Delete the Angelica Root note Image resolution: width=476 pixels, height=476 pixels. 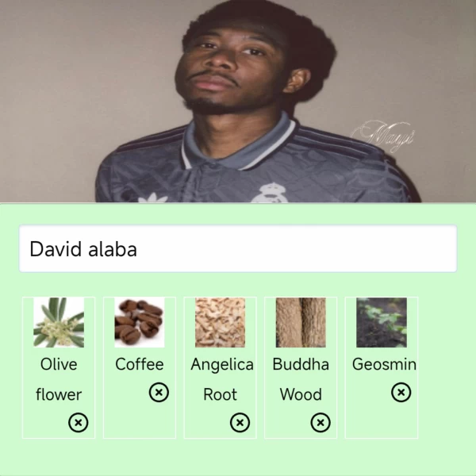(240, 422)
